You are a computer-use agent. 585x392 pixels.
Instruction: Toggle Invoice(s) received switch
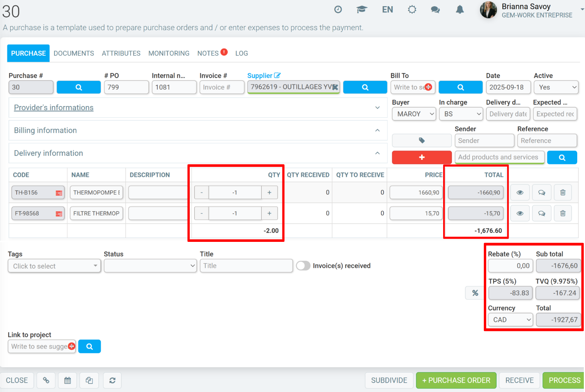pyautogui.click(x=303, y=265)
